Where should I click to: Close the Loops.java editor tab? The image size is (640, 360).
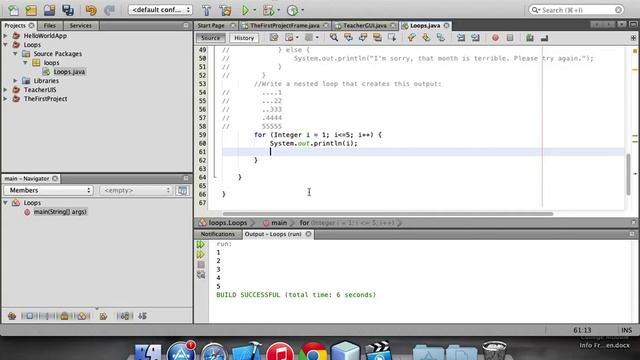click(447, 25)
